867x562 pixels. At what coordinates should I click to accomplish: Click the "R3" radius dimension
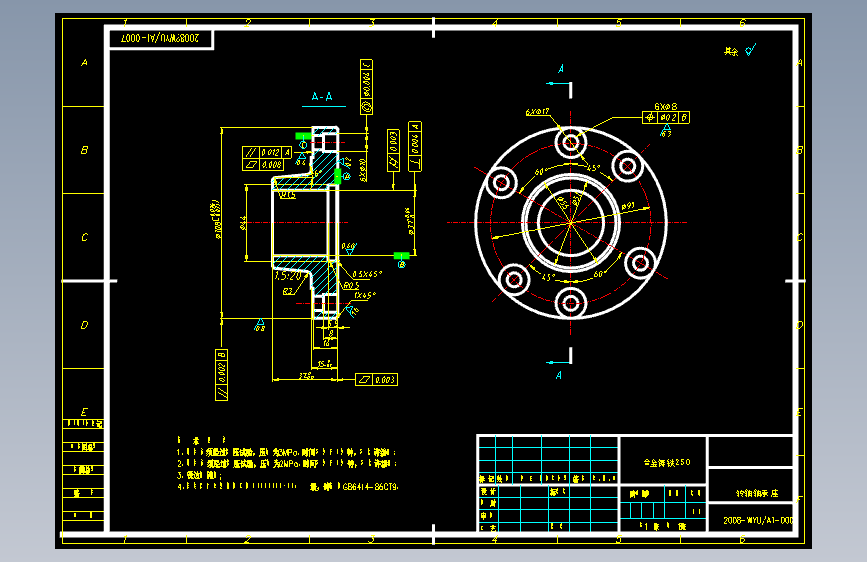(x=288, y=291)
